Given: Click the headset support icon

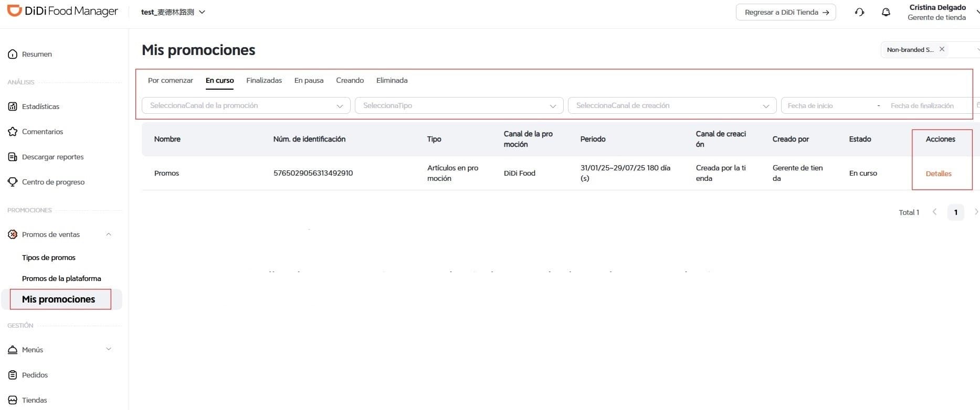Looking at the screenshot, I should coord(859,12).
